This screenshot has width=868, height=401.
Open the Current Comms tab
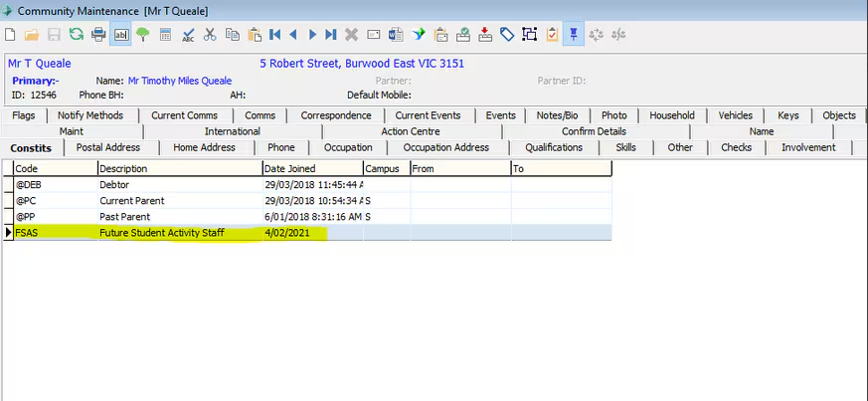(x=184, y=115)
